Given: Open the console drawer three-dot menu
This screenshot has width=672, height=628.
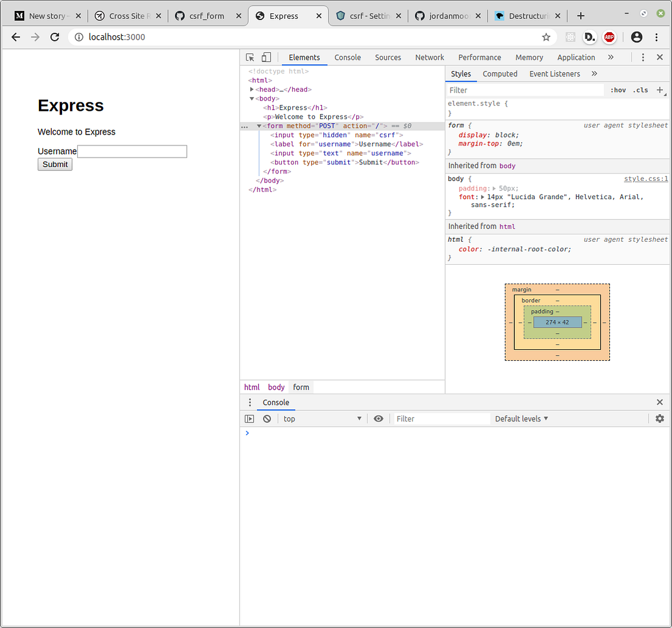Looking at the screenshot, I should (250, 402).
